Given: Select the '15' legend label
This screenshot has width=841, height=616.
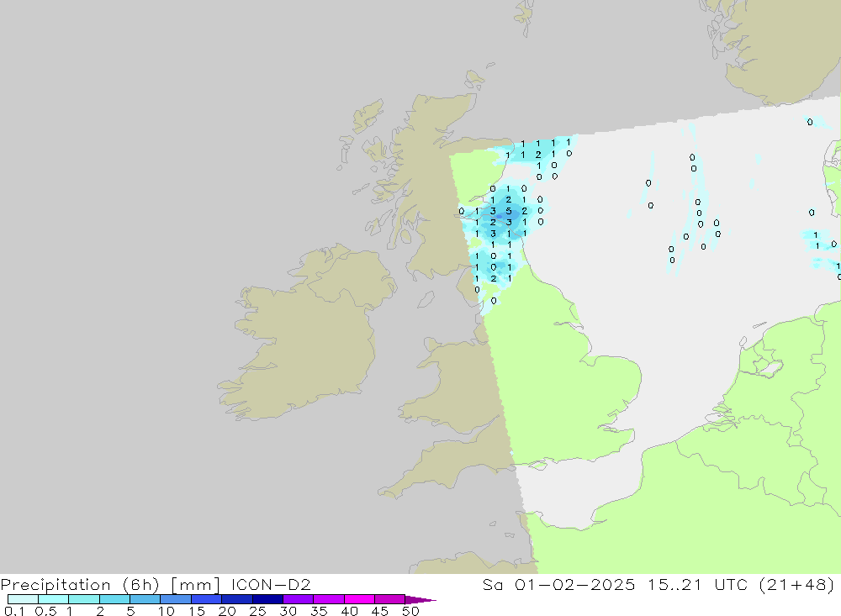Looking at the screenshot, I should [196, 611].
